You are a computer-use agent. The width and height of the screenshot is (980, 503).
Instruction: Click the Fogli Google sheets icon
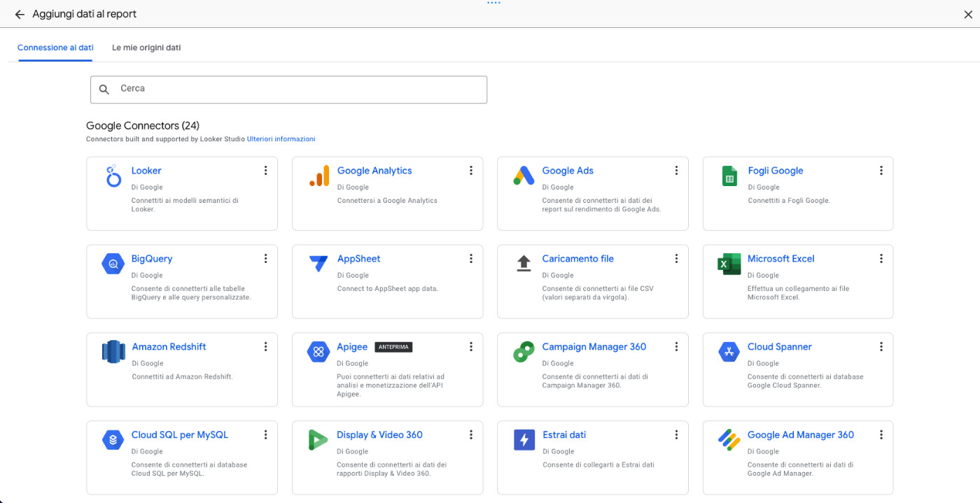point(729,176)
